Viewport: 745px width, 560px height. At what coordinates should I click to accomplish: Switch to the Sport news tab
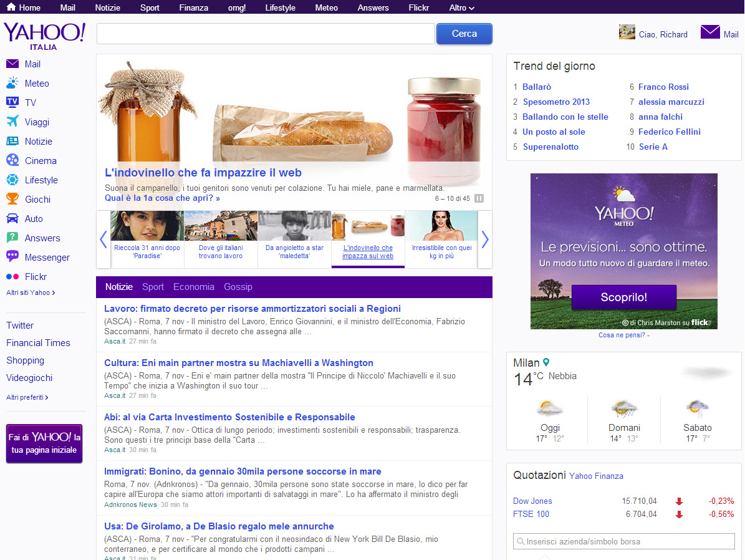coord(153,287)
